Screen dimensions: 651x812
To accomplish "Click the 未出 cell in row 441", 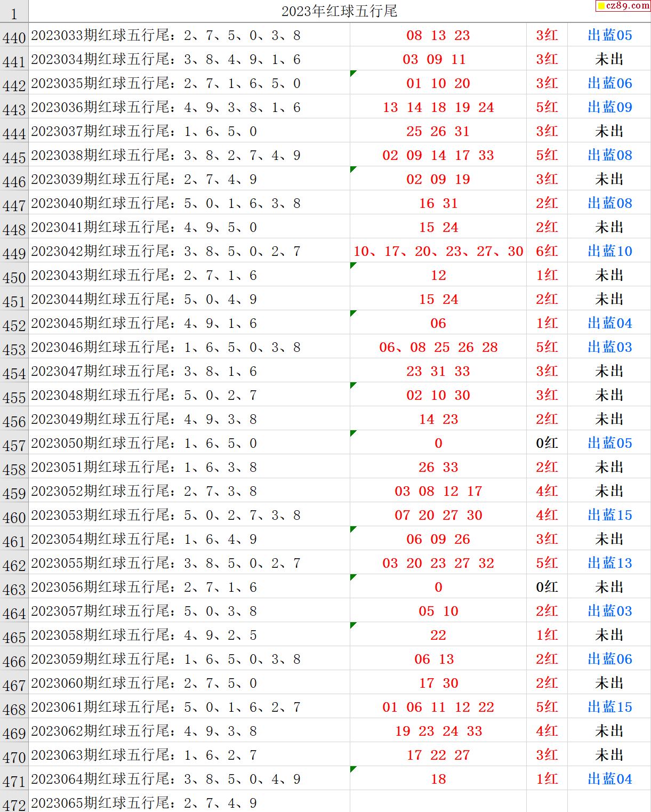I will [x=609, y=59].
